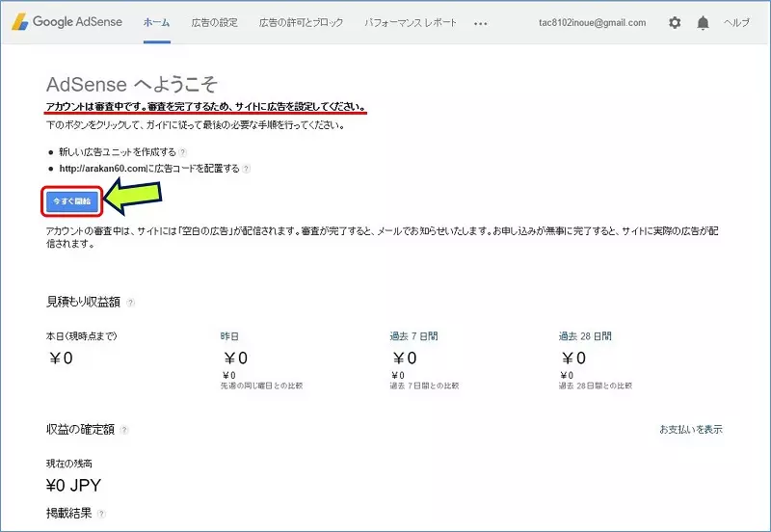Click the AdSense へようこそ heading
This screenshot has height=532, width=771.
point(132,85)
